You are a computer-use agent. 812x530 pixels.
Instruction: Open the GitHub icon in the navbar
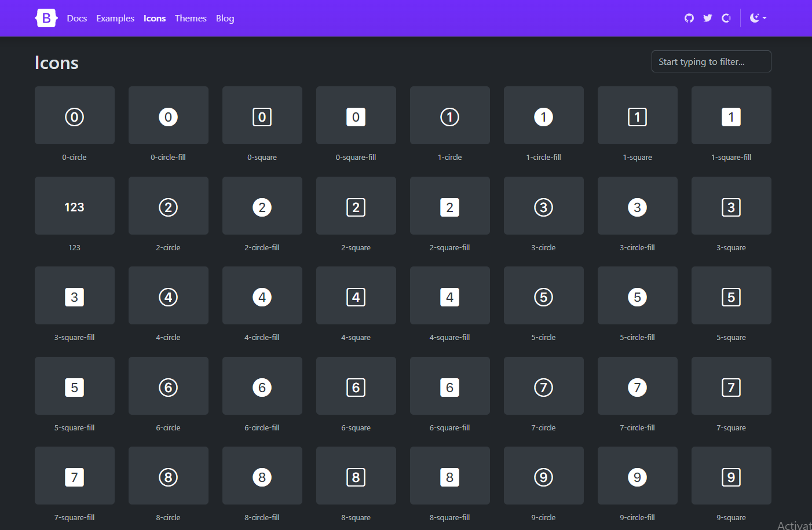[x=689, y=18]
